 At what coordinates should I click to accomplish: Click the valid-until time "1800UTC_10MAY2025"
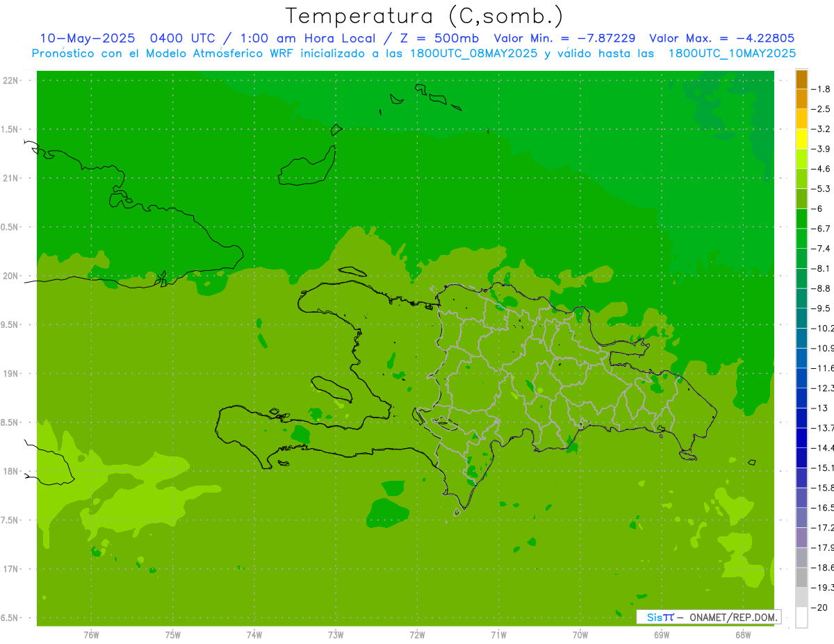(732, 53)
